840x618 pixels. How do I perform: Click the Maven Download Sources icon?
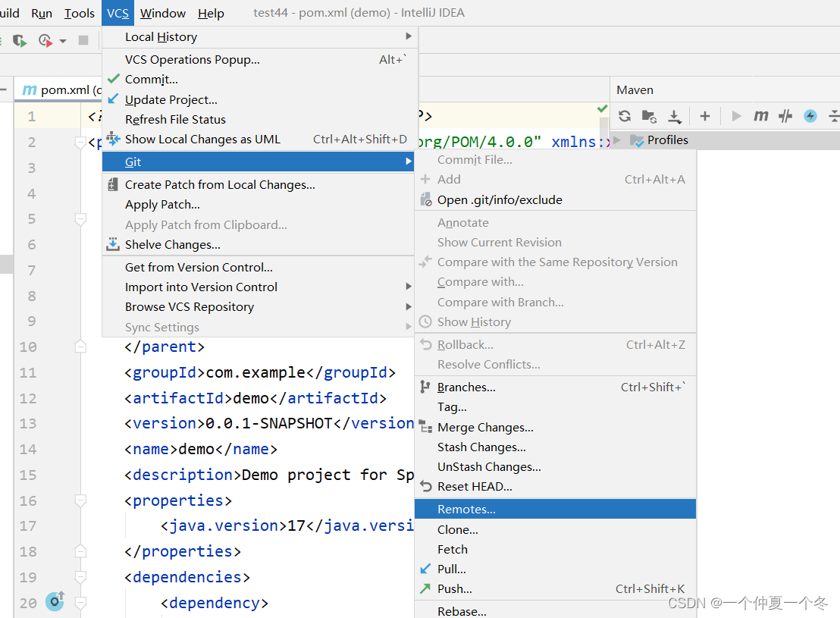click(675, 116)
